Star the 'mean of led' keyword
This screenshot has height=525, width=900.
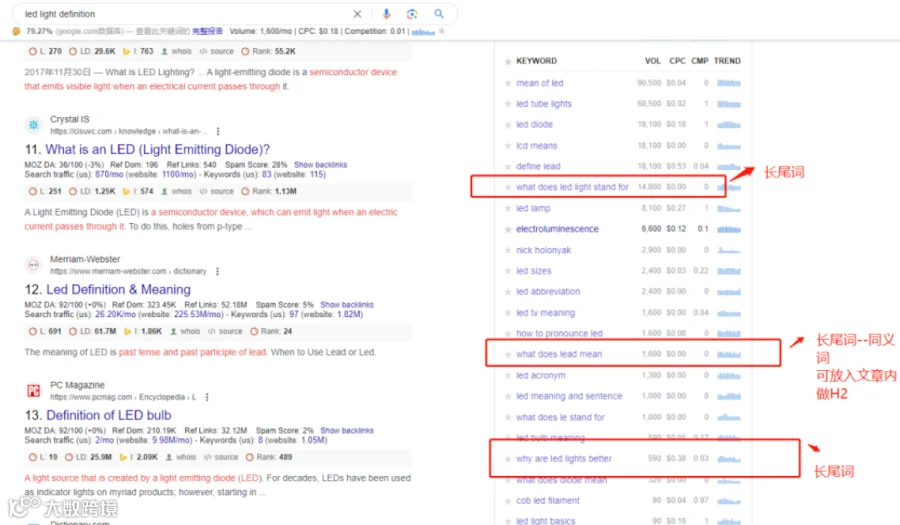[x=508, y=83]
